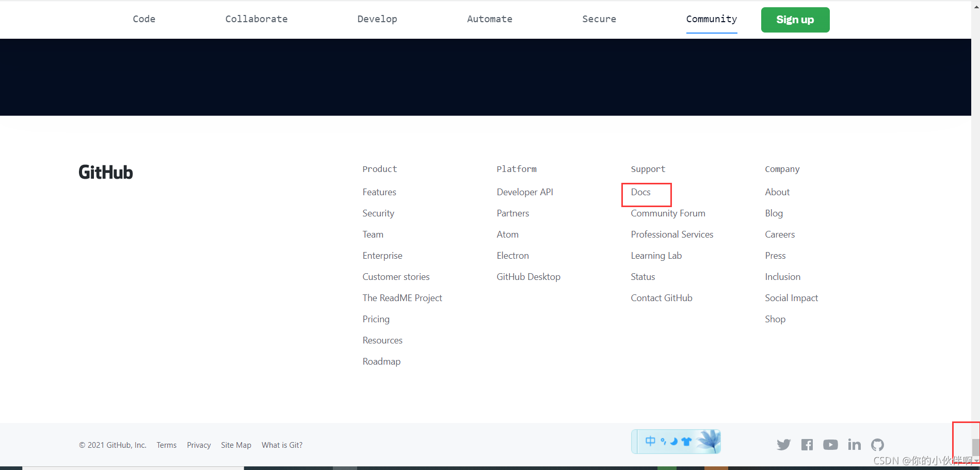Open the Developer API link
The height and width of the screenshot is (470, 980).
(x=525, y=192)
